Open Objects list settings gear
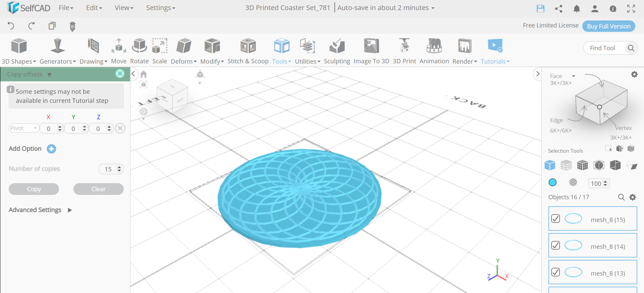Screen dimensions: 644x293 (633, 197)
